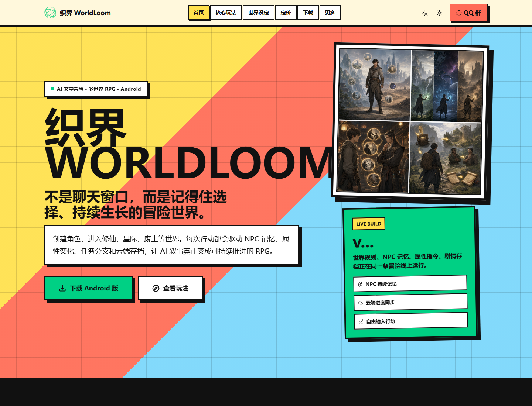Image resolution: width=532 pixels, height=406 pixels.
Task: Click the LIVE BUILD badge
Action: pos(369,224)
